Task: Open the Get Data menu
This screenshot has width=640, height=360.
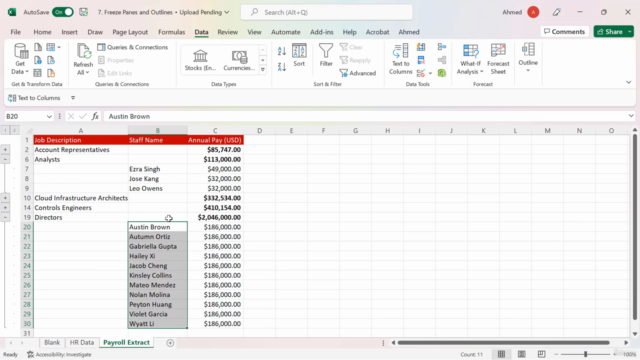Action: click(20, 59)
